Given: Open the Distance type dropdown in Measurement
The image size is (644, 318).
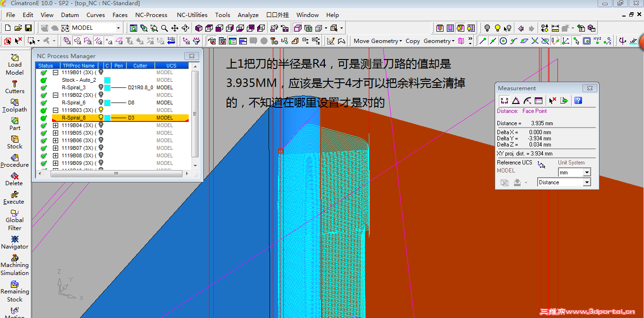Looking at the screenshot, I should 587,182.
